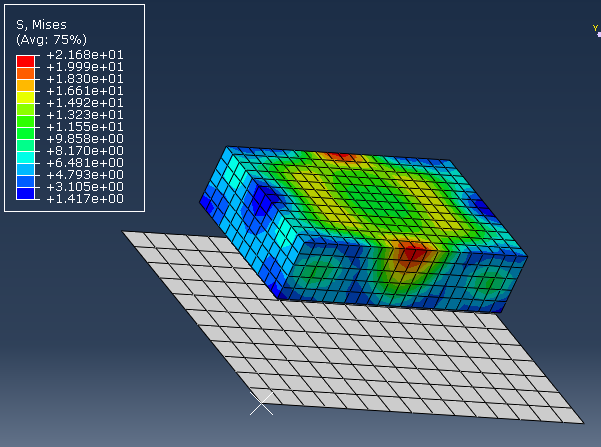Pick the red hotspot on block's top rear edge
Viewport: 601px width, 447px height.
342,156
